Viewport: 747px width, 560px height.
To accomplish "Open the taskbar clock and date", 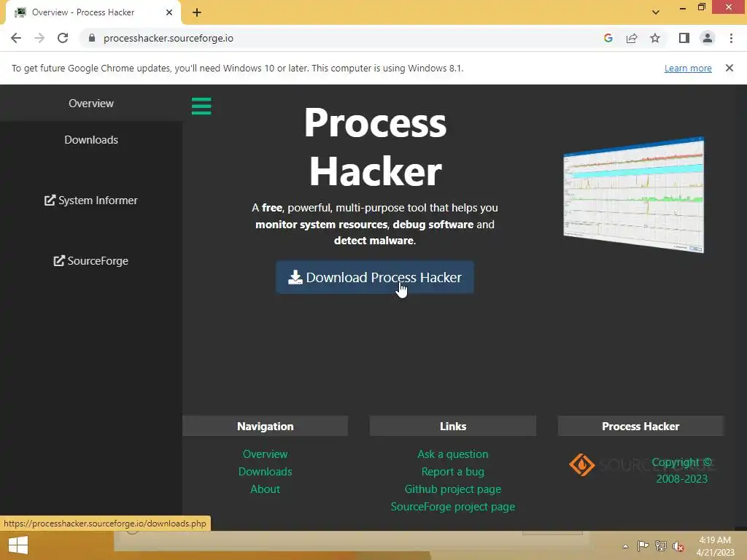I will coord(715,546).
